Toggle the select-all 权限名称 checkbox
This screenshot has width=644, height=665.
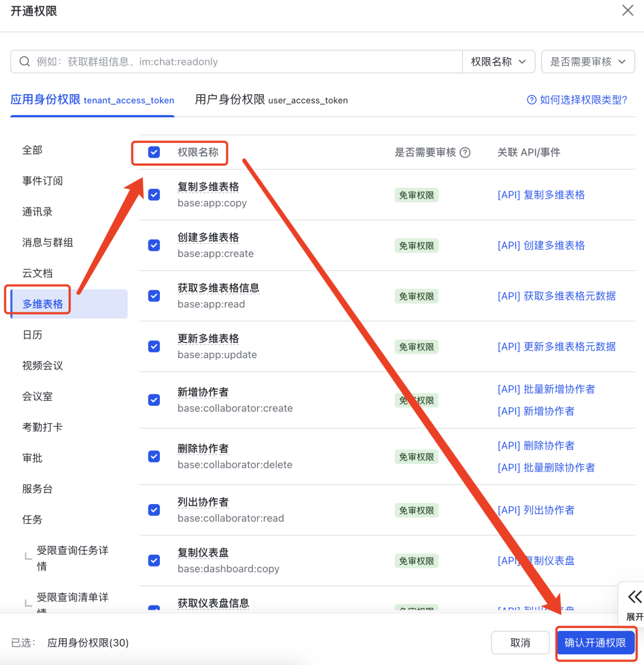point(154,153)
